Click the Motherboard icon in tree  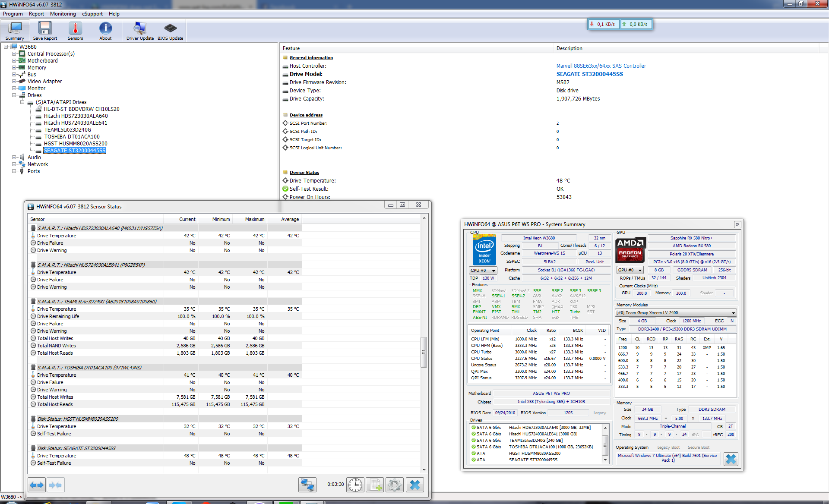point(22,60)
